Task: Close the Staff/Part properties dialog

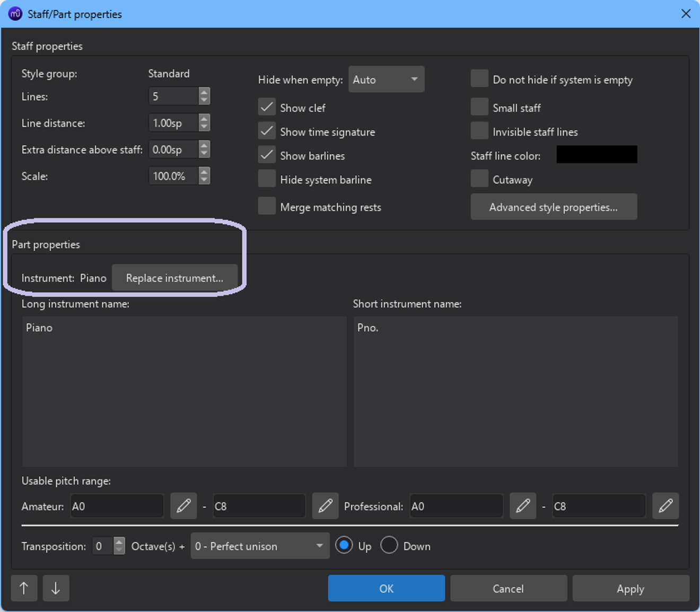Action: point(686,14)
